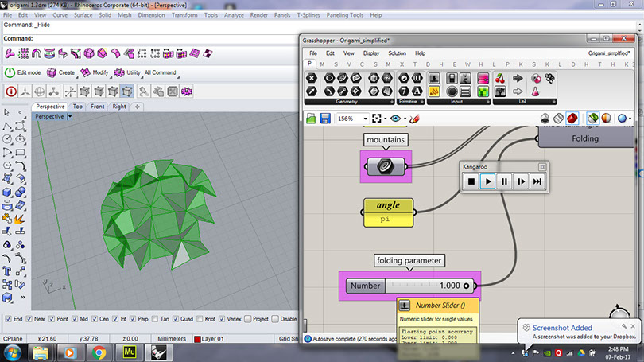Click the Number Slider icon in Input panel
Image resolution: width=644 pixels, height=362 pixels.
[x=434, y=78]
